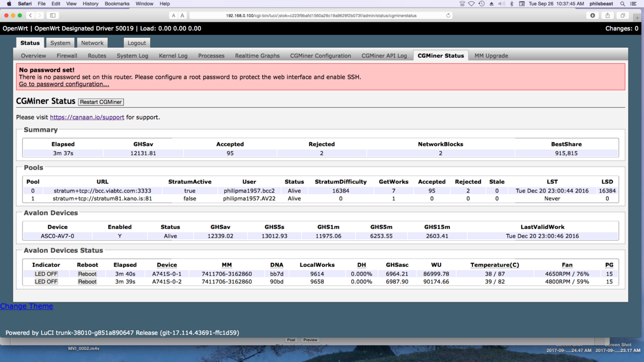Click Reboot for device A741S-0-1

point(87,274)
